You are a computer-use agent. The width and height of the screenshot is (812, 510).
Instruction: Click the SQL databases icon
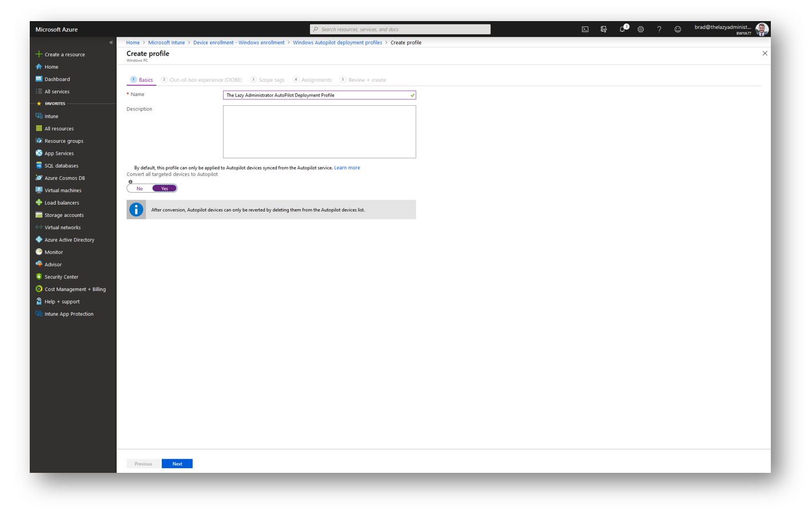point(39,166)
